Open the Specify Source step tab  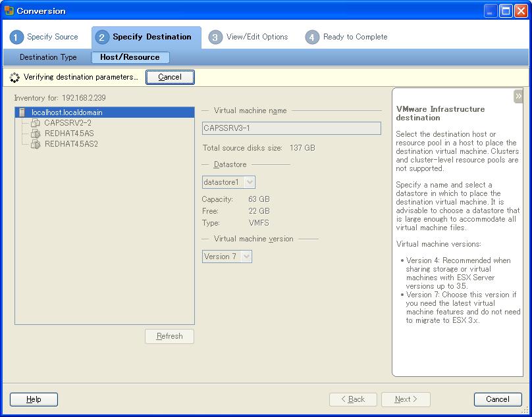tap(45, 37)
